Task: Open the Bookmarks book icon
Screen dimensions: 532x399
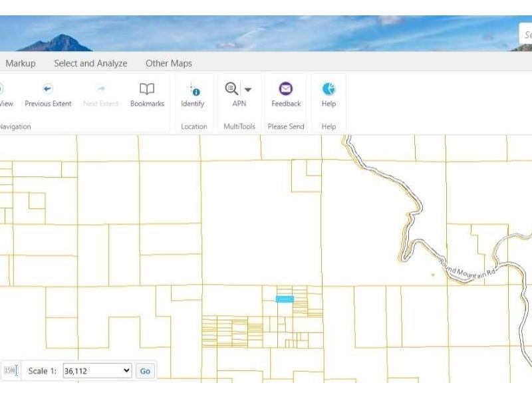Action: coord(147,89)
